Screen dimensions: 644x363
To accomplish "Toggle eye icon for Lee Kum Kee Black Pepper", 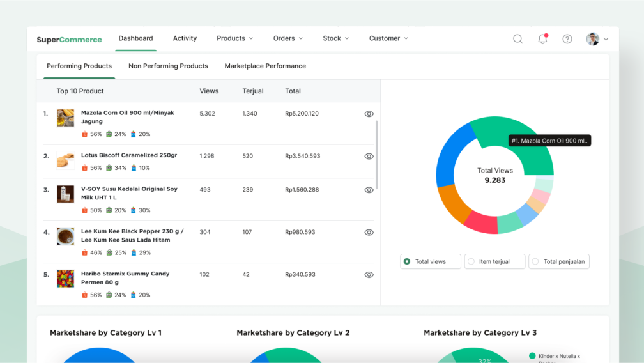I will click(x=369, y=232).
